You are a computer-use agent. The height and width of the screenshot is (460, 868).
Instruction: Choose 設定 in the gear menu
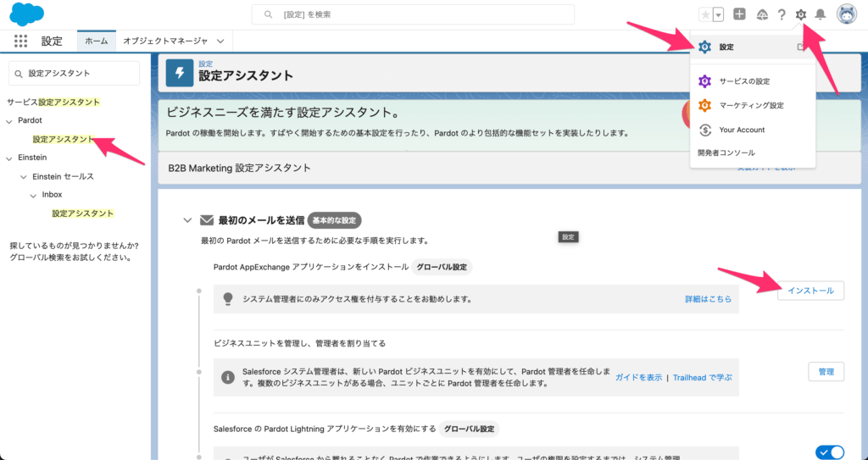pyautogui.click(x=753, y=47)
